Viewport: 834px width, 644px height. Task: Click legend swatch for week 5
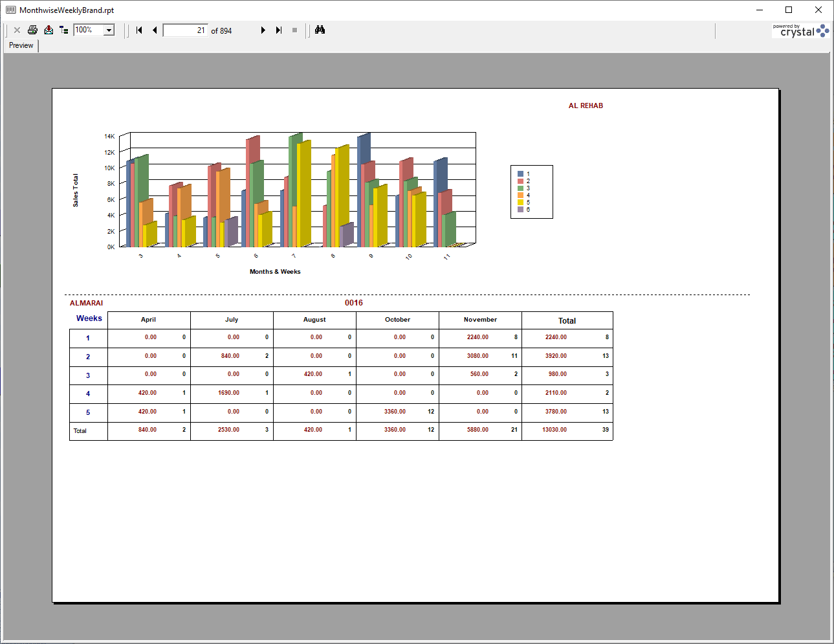point(521,203)
